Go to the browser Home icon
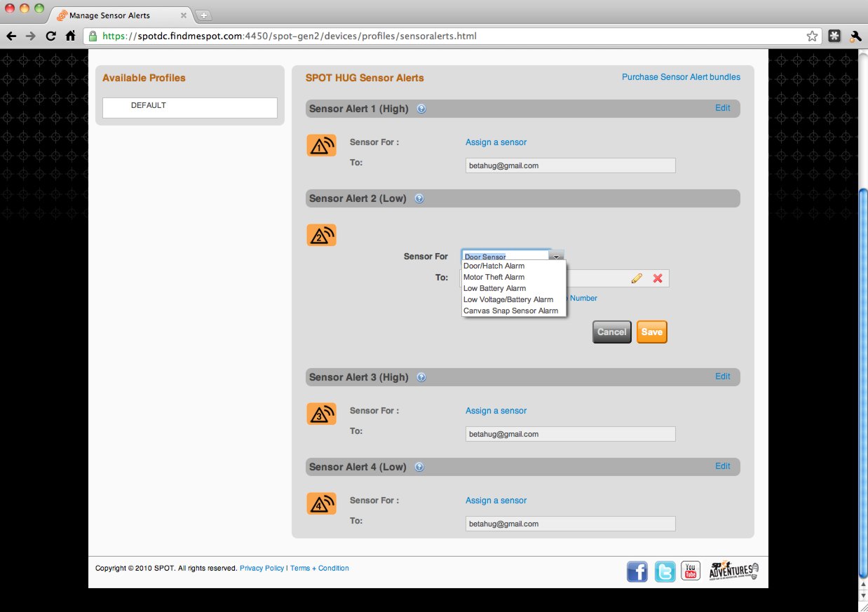The height and width of the screenshot is (612, 868). tap(70, 36)
